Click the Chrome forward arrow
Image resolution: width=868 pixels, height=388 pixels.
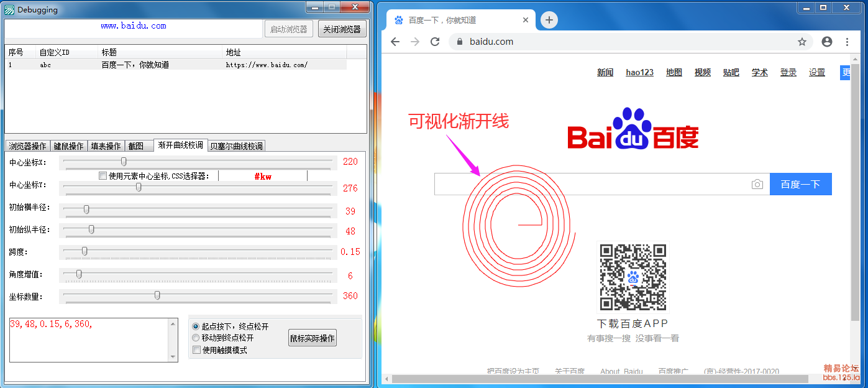pyautogui.click(x=415, y=42)
